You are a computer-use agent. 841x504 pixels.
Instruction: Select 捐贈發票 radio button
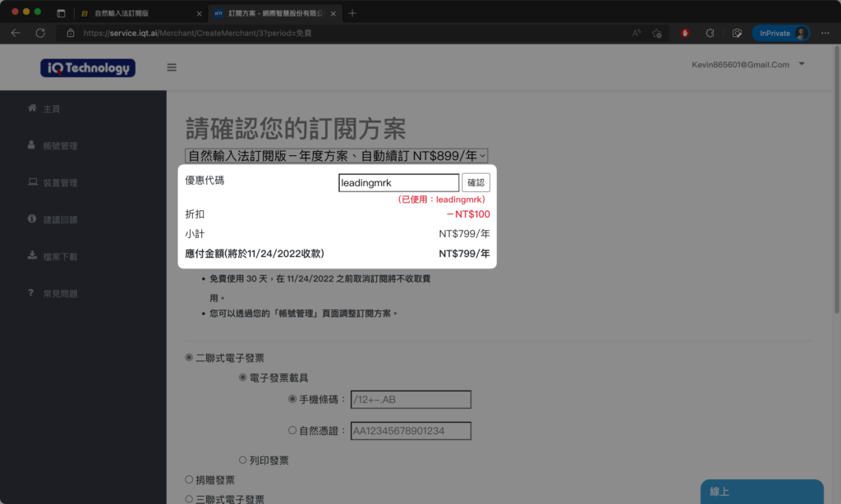[x=189, y=480]
